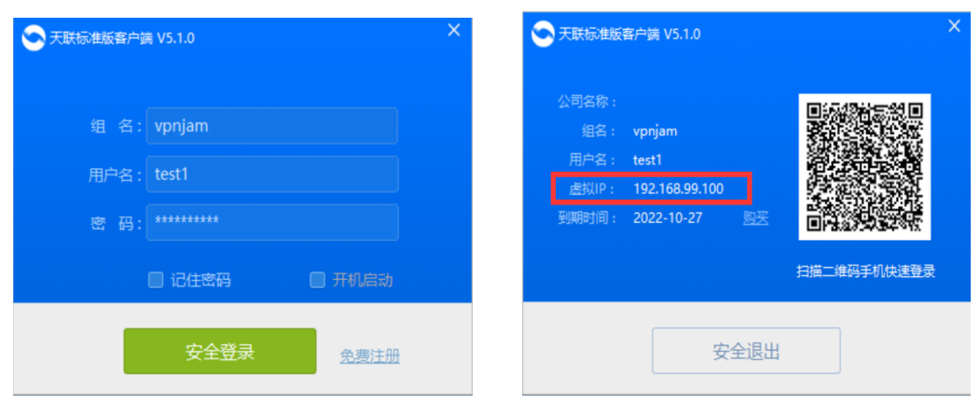Image resolution: width=980 pixels, height=404 pixels.
Task: Close the connected status window with the X
Action: coord(954,25)
